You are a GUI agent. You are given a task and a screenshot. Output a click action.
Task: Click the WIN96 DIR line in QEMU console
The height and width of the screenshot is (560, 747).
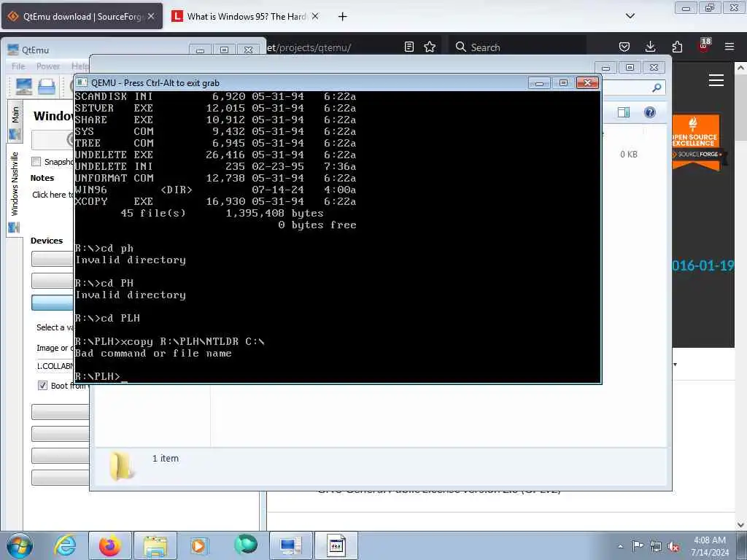coord(215,190)
